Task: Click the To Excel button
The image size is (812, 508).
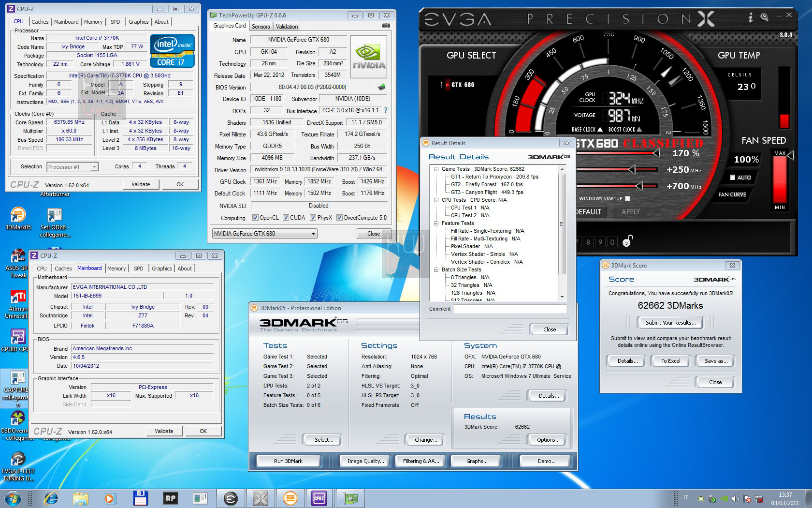Action: click(x=671, y=361)
